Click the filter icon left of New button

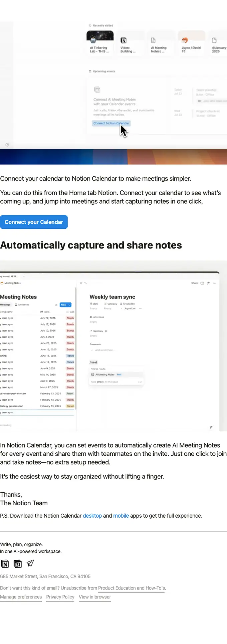coord(56,305)
